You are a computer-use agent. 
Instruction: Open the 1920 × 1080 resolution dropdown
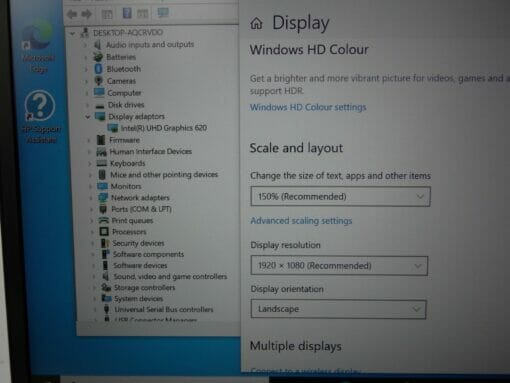pos(339,266)
